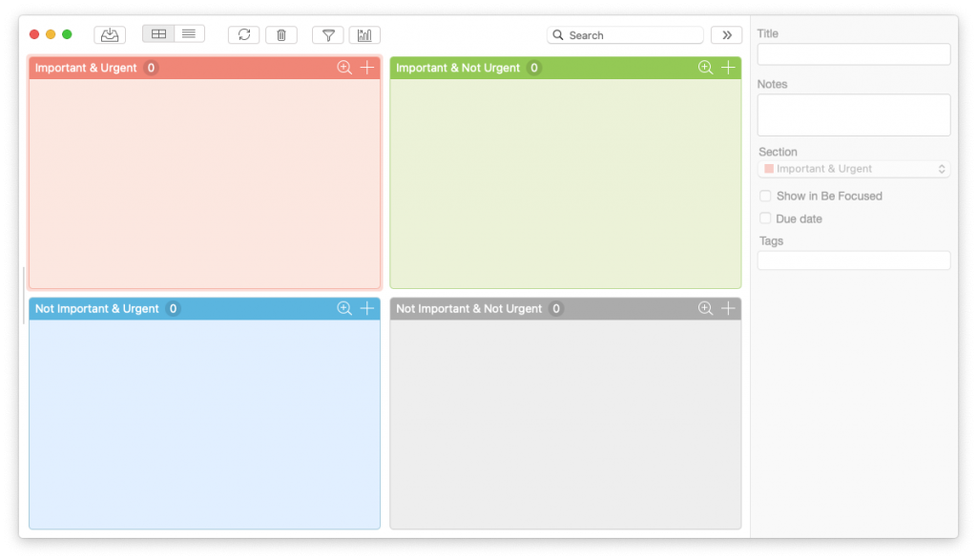Screen dimensions: 977x560
Task: Switch to the list view
Action: point(189,34)
